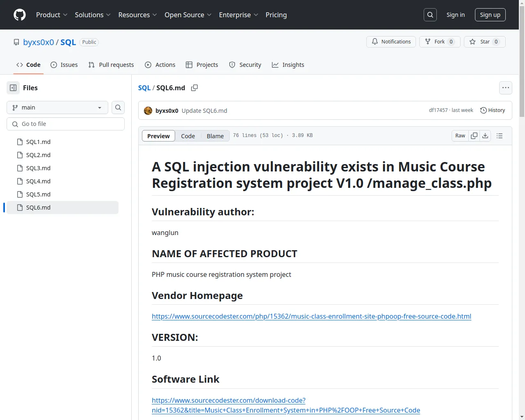Image resolution: width=525 pixels, height=420 pixels.
Task: Open the main branch selector
Action: [x=57, y=107]
